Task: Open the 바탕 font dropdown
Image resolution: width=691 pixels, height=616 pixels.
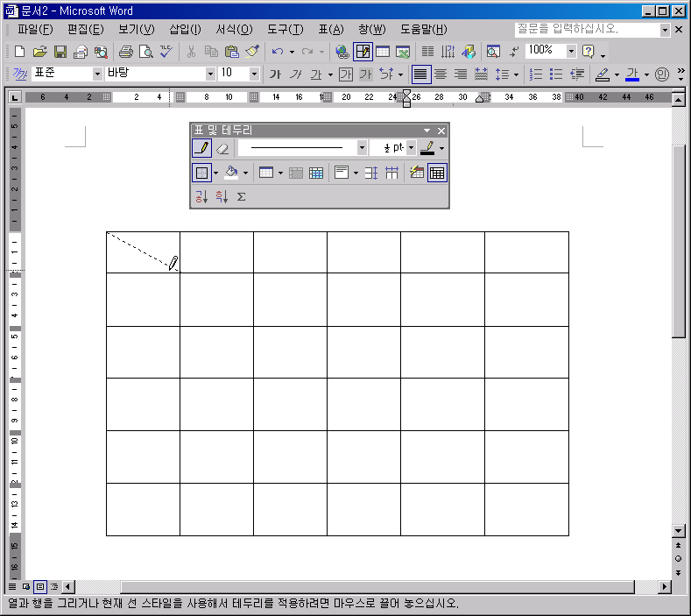Action: [x=210, y=74]
